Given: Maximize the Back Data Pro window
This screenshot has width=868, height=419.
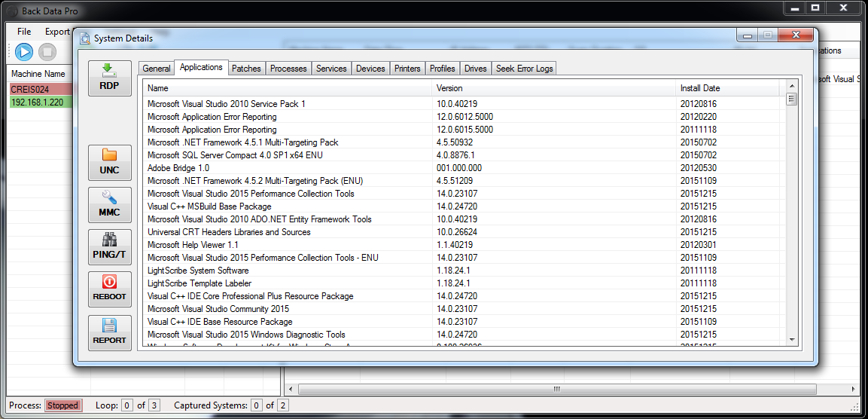Looking at the screenshot, I should point(815,8).
